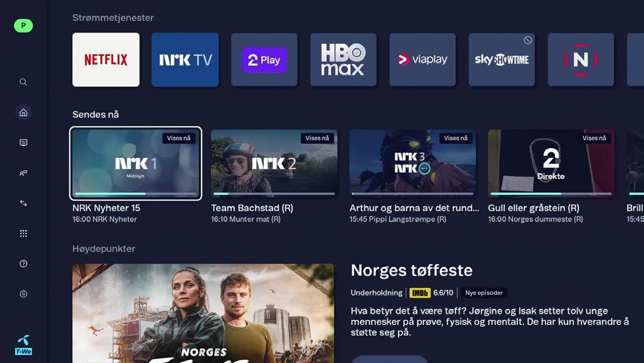Select the NRK1 NRK Nyheter 15 thumbnail
This screenshot has width=644, height=363.
135,164
